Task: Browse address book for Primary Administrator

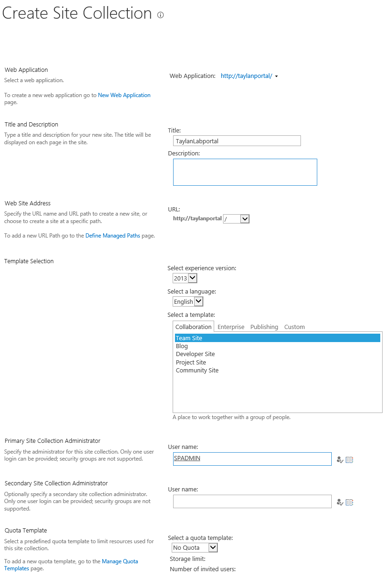Action: pyautogui.click(x=349, y=460)
